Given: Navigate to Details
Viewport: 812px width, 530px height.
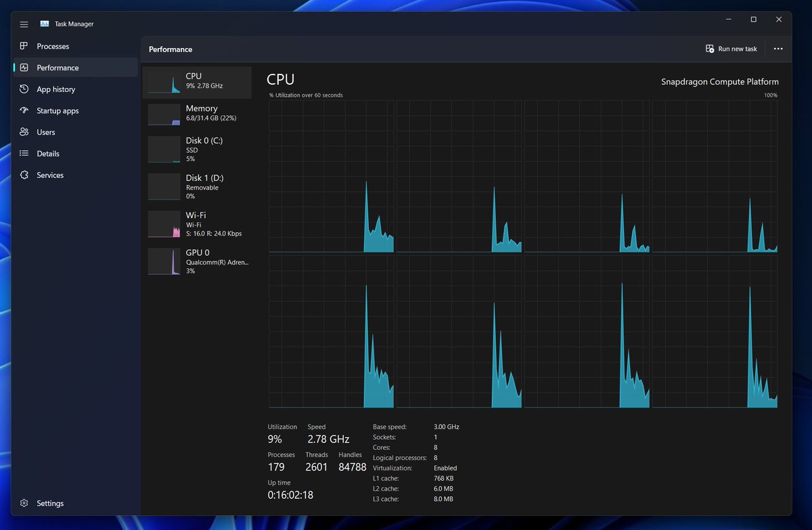Looking at the screenshot, I should 75,154.
